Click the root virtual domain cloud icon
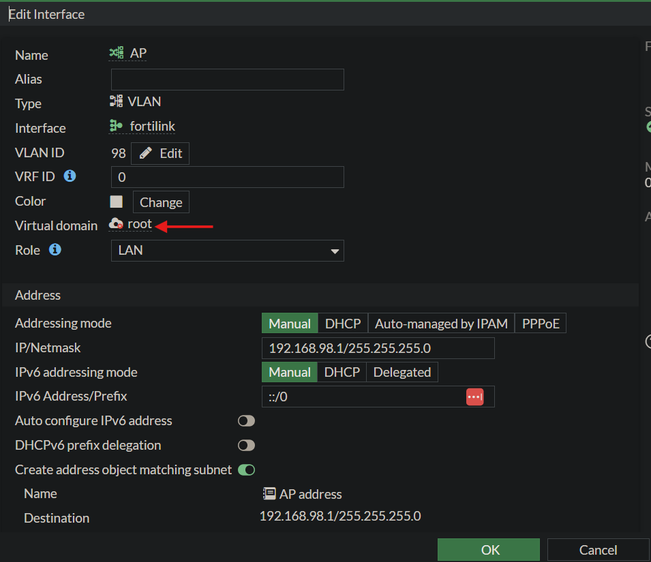 (x=116, y=224)
